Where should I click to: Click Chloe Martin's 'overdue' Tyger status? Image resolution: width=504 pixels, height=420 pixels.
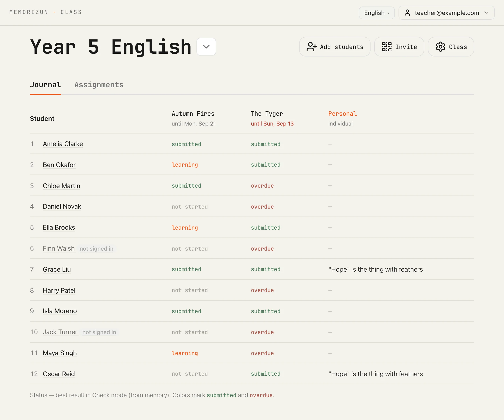[262, 186]
